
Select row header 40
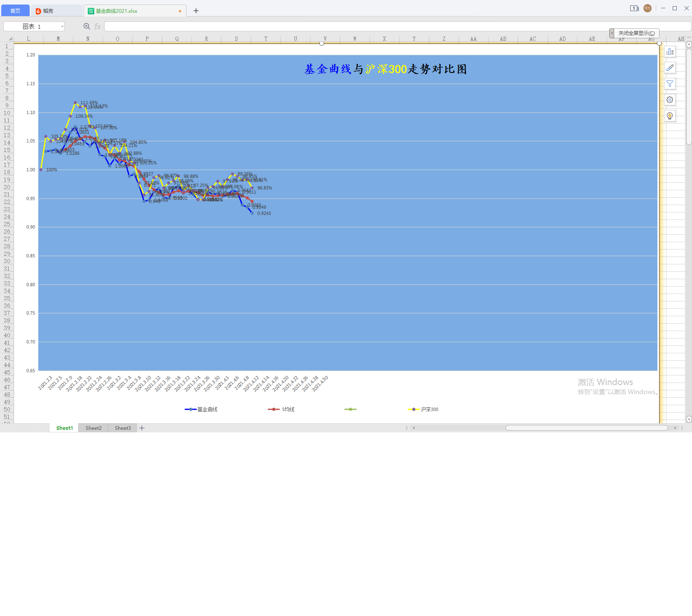(7, 335)
